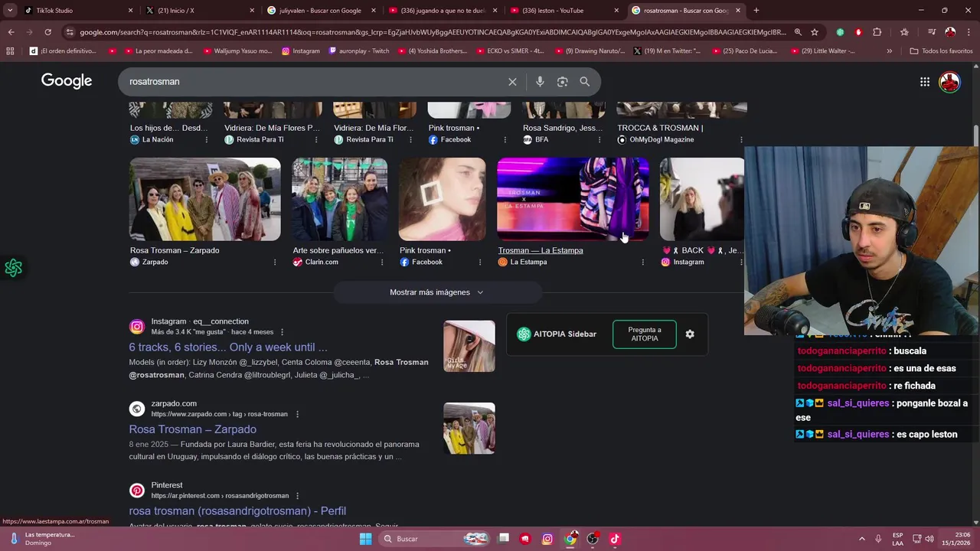The height and width of the screenshot is (551, 980).
Task: Open the Chrome three-dot menu
Action: pos(969,32)
